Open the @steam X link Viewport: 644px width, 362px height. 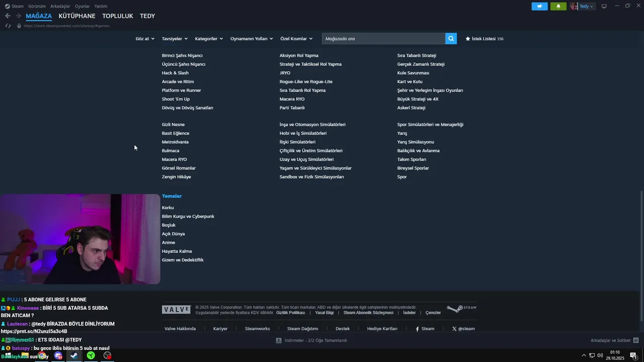(463, 329)
